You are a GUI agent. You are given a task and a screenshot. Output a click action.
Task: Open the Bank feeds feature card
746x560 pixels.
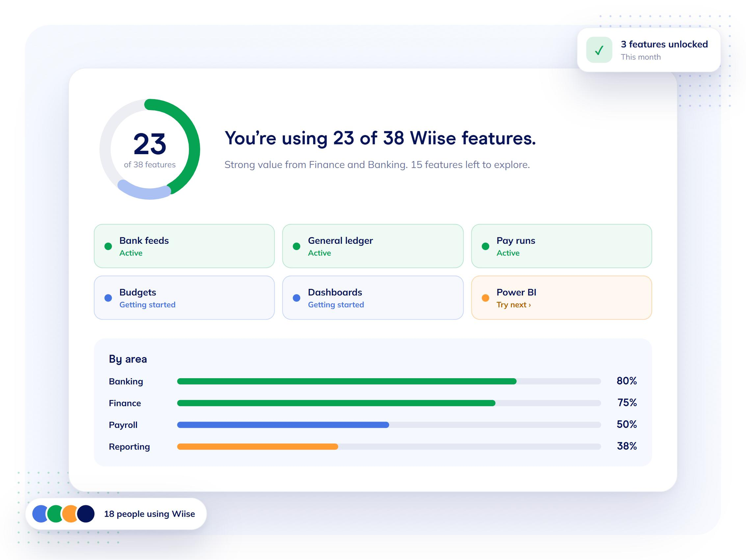[x=184, y=246]
